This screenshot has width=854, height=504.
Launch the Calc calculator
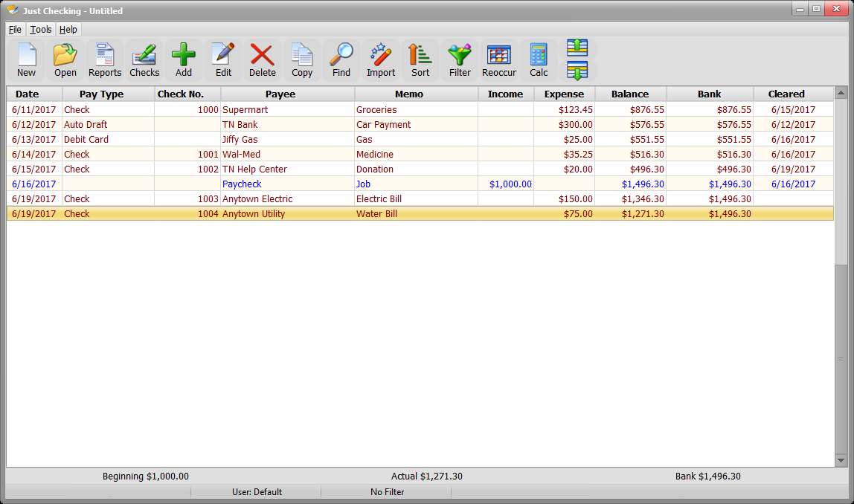click(539, 59)
